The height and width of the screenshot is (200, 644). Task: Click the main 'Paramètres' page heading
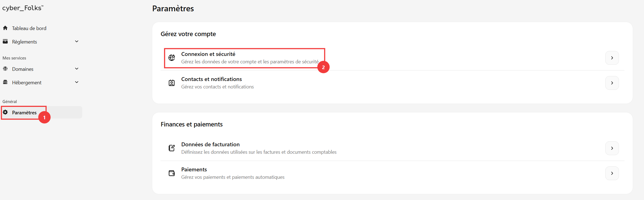(x=173, y=9)
